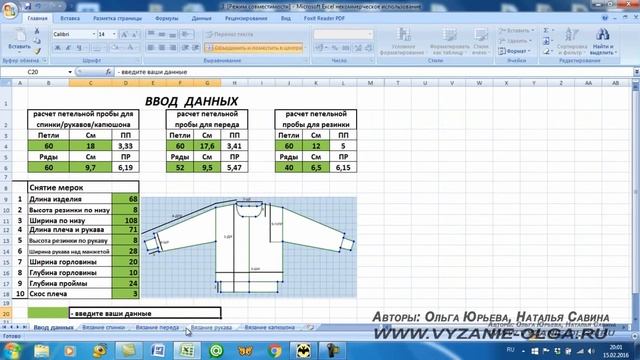640x360 pixels.
Task: Click the accounting currency format icon
Action: pos(320,48)
